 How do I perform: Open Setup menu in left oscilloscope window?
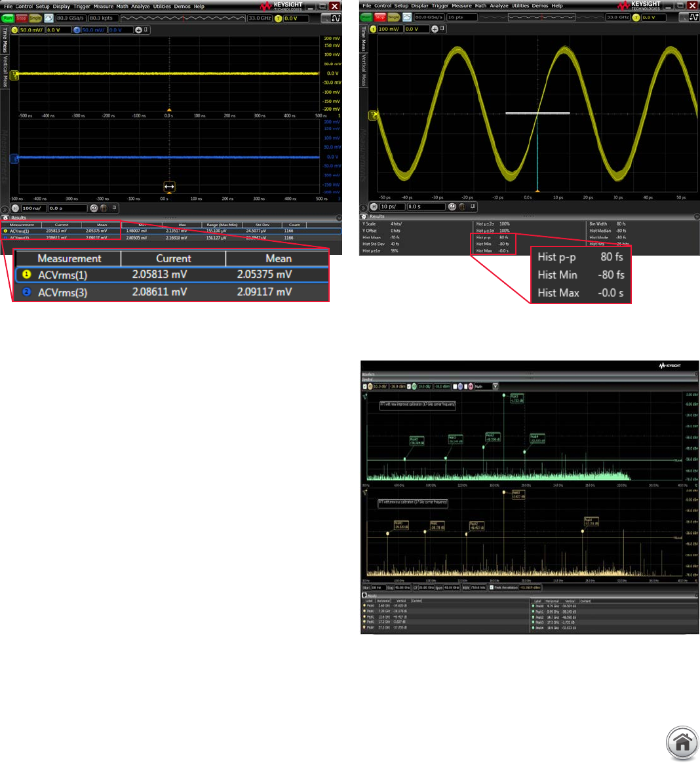(x=43, y=7)
